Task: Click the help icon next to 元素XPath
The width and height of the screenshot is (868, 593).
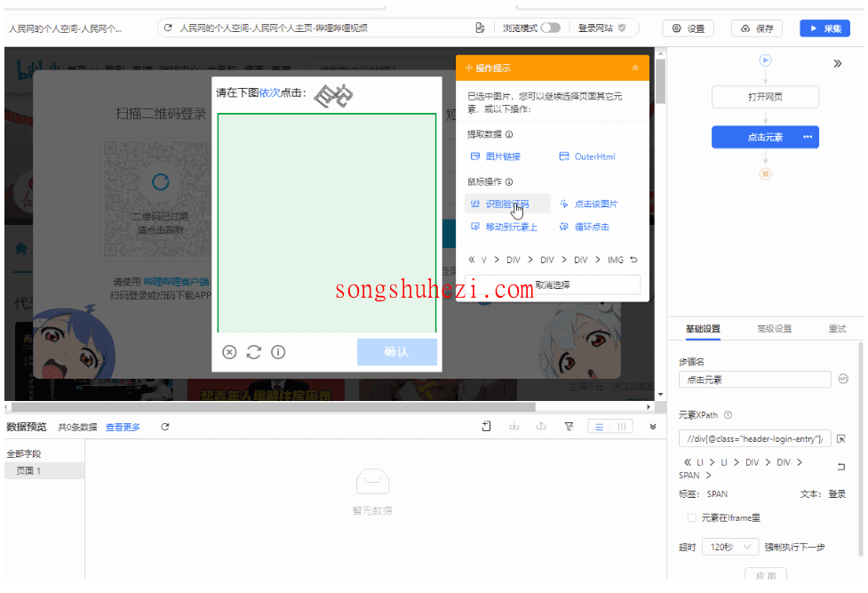Action: pos(728,415)
